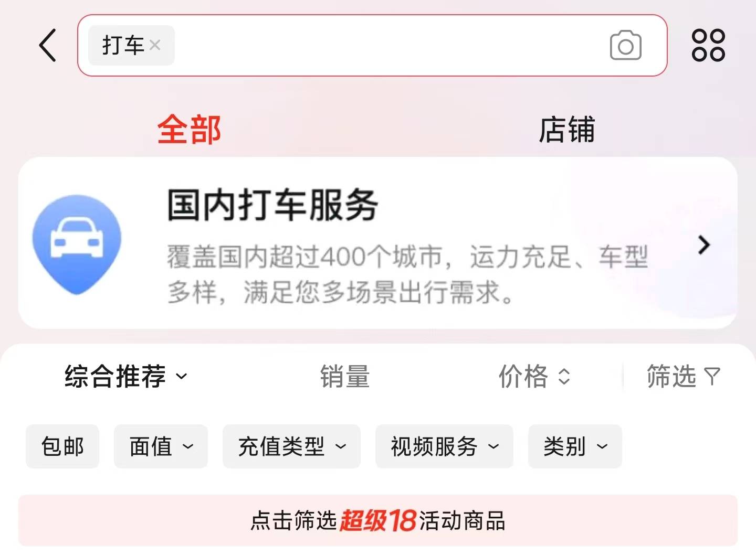The width and height of the screenshot is (756, 555).
Task: Remove the 打车 search tag
Action: [154, 45]
